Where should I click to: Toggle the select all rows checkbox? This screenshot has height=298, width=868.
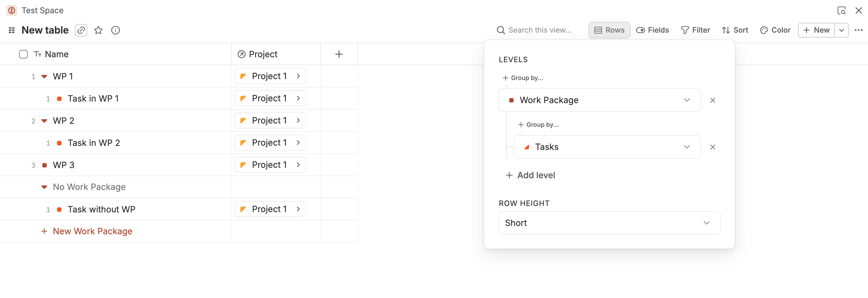tap(23, 54)
